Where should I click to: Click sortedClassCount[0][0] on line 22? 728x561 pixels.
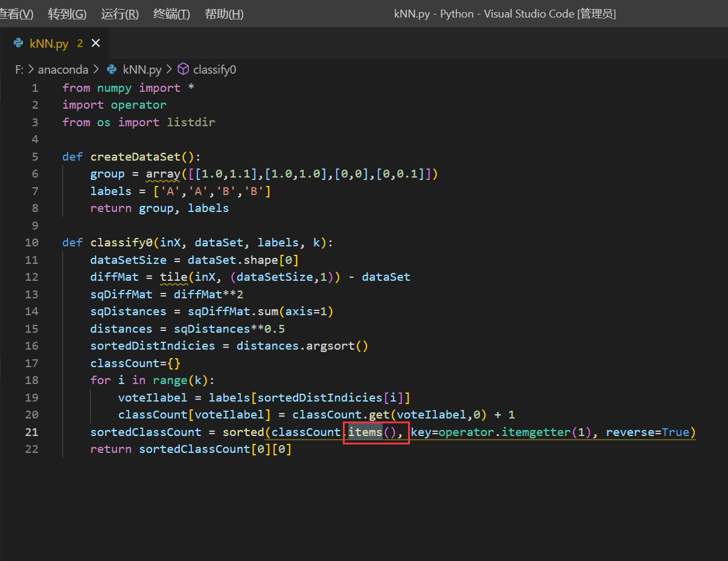tap(216, 449)
